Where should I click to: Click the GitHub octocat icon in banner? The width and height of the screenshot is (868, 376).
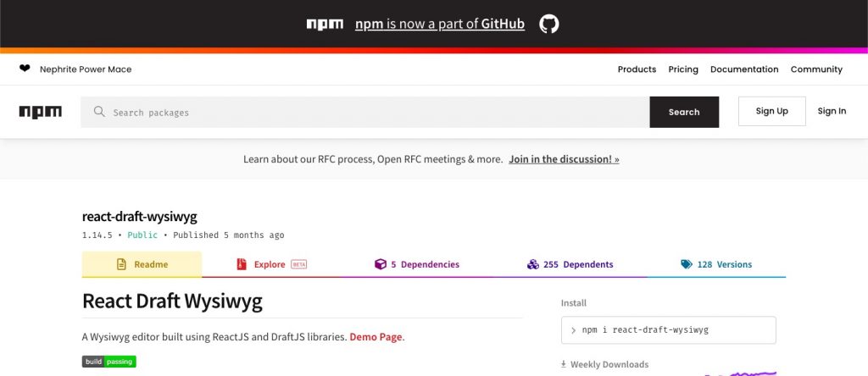click(548, 24)
